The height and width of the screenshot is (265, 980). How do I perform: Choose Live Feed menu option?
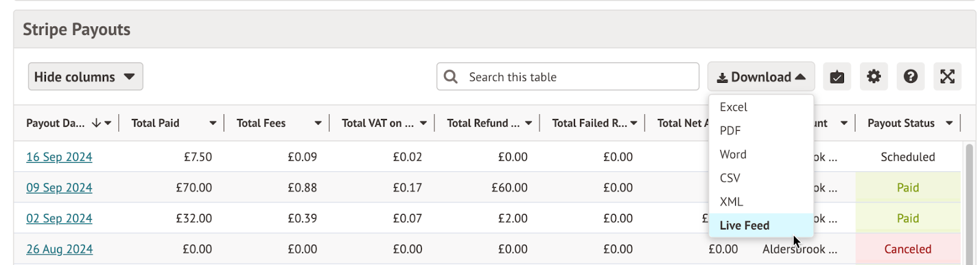pos(744,226)
